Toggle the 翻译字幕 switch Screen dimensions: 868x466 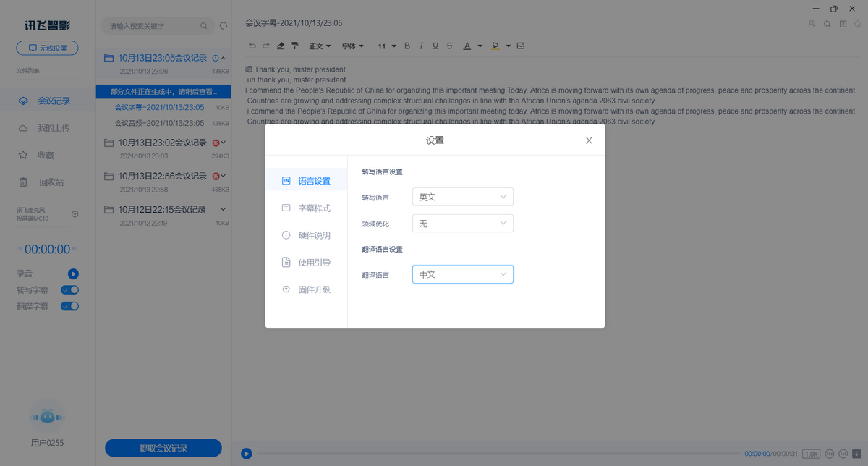click(70, 306)
